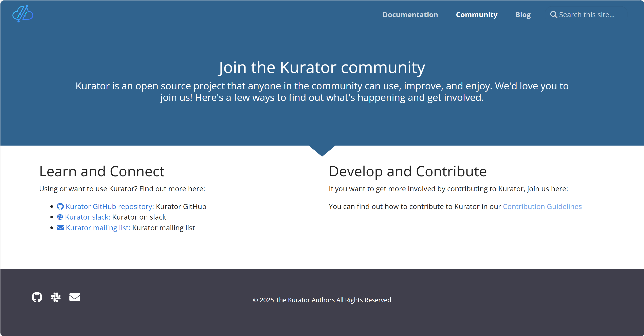Focus the Search this site field
Image resolution: width=644 pixels, height=336 pixels.
pos(587,15)
